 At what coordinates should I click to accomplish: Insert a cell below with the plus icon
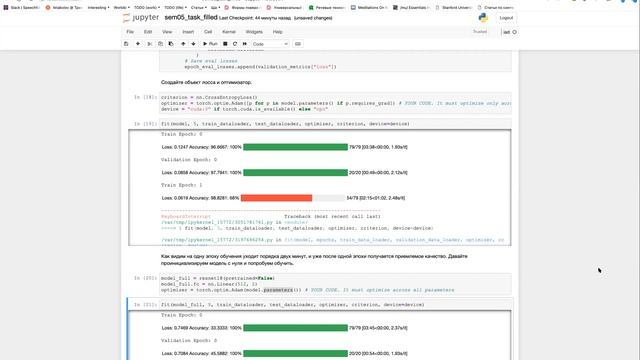pyautogui.click(x=138, y=44)
